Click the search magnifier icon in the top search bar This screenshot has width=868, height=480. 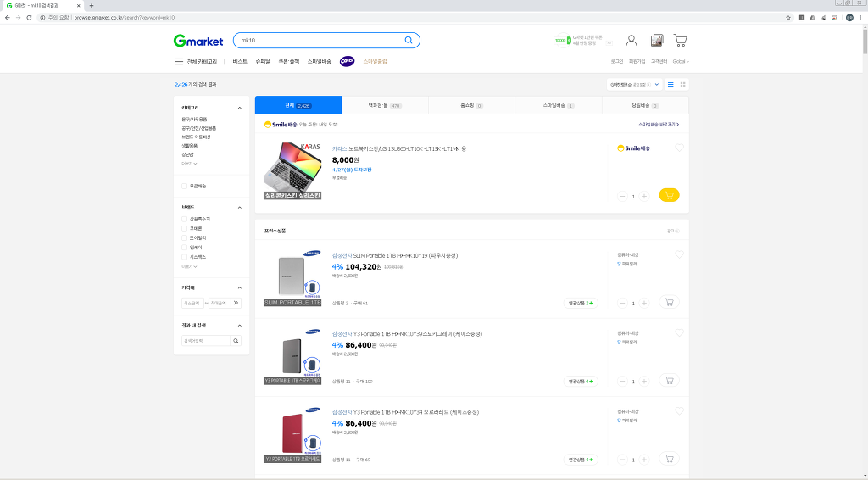tap(409, 40)
